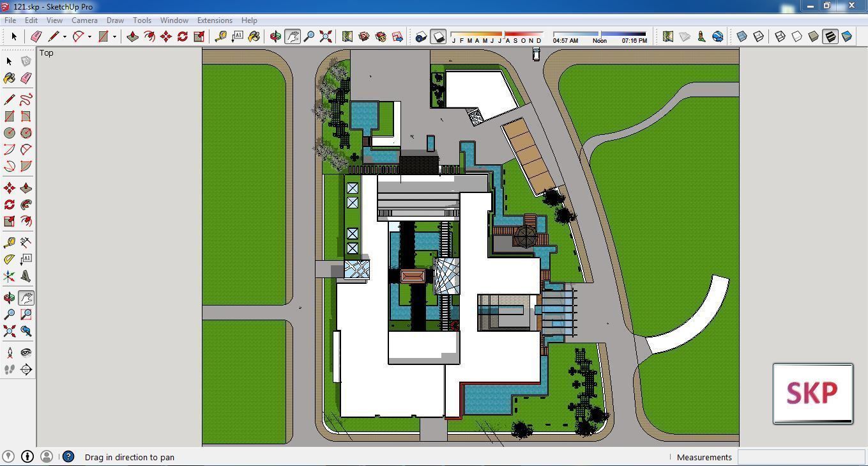The image size is (868, 466).
Task: Click the sign-in profile status icon
Action: (46, 456)
